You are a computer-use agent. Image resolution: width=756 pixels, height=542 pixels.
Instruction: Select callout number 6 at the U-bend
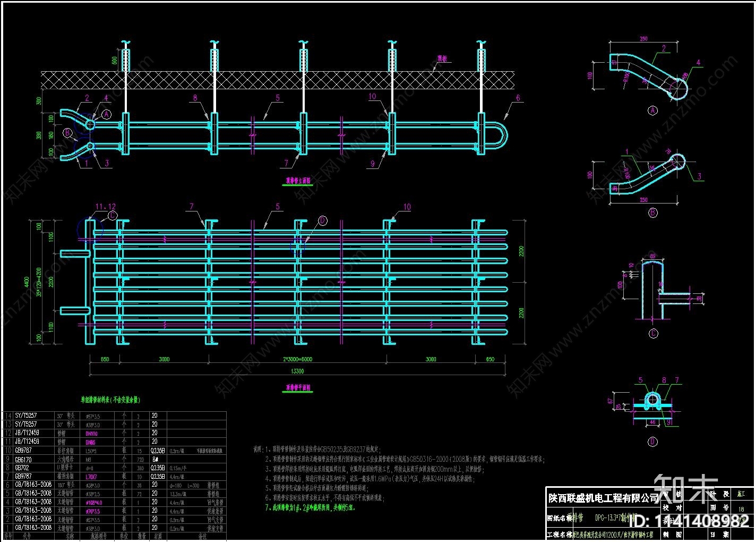(518, 98)
